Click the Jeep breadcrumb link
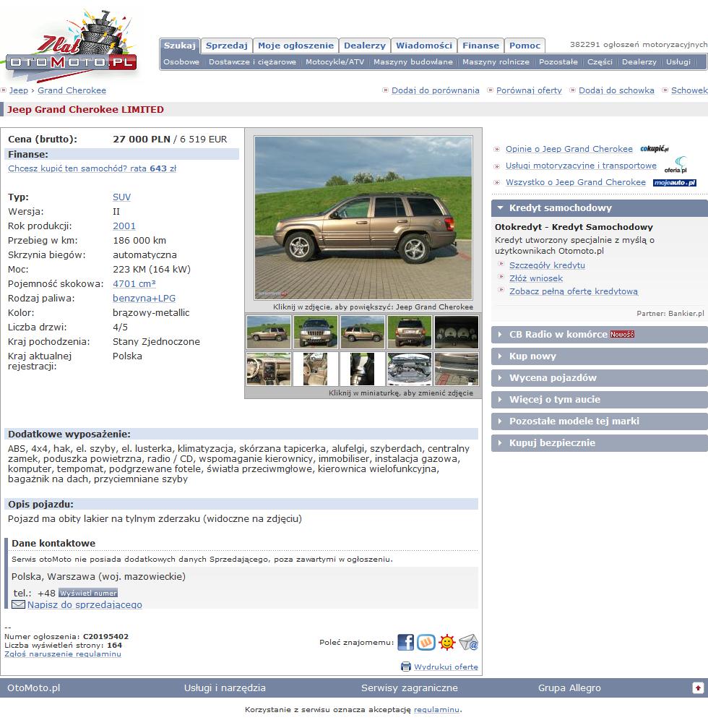 (x=19, y=90)
